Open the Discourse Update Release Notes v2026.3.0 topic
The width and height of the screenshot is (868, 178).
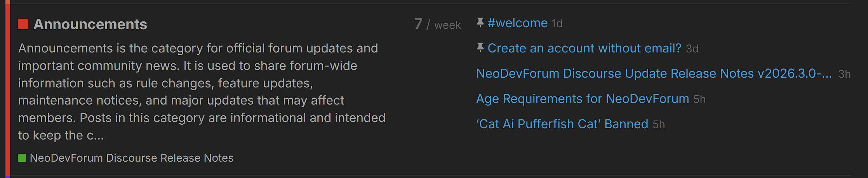pyautogui.click(x=654, y=73)
